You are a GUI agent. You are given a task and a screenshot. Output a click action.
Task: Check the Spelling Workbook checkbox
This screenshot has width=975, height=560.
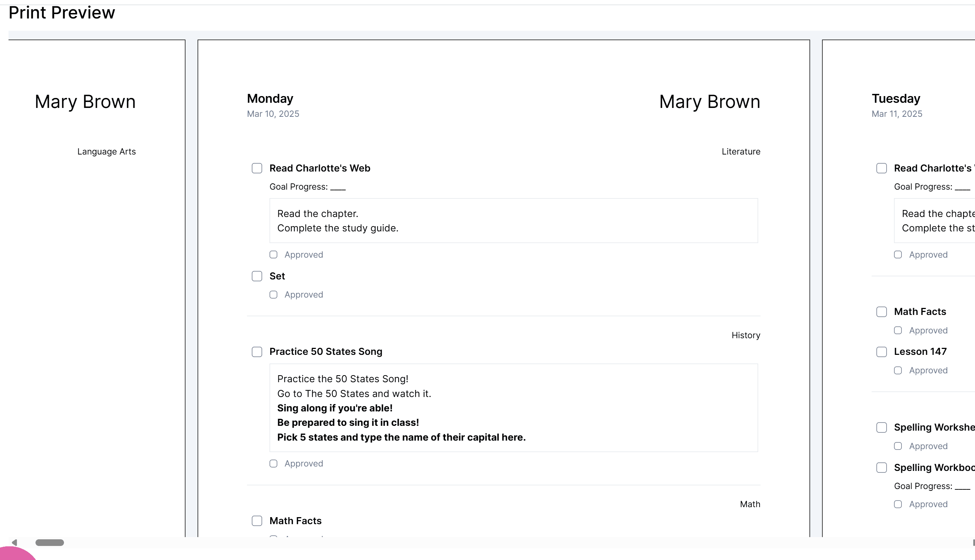point(881,467)
